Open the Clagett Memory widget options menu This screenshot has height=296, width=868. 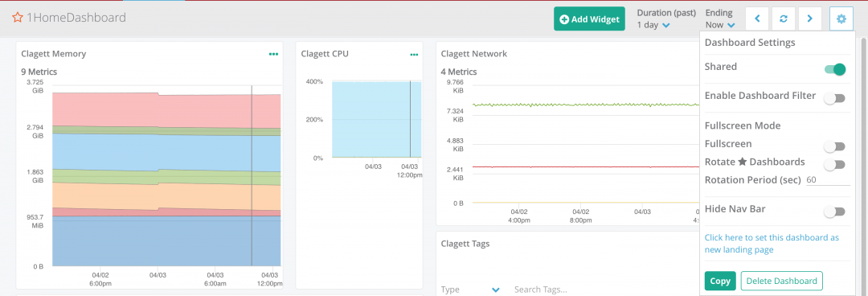(x=273, y=55)
